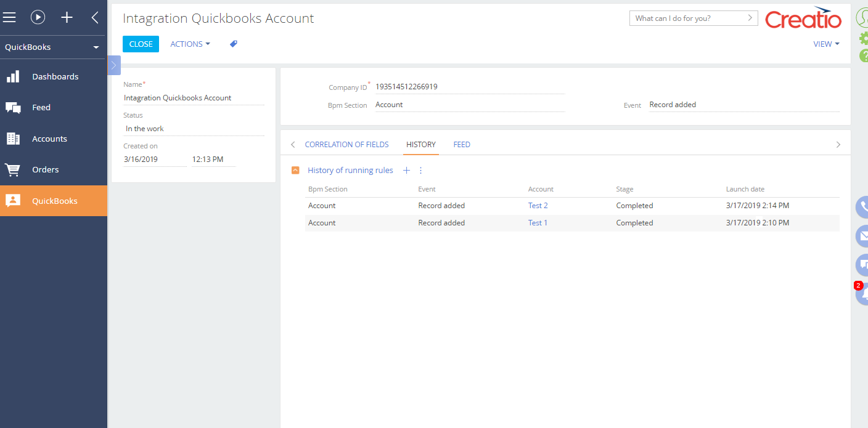Screen dimensions: 868x428
Task: Add a new record via the plus icon
Action: coord(67,17)
